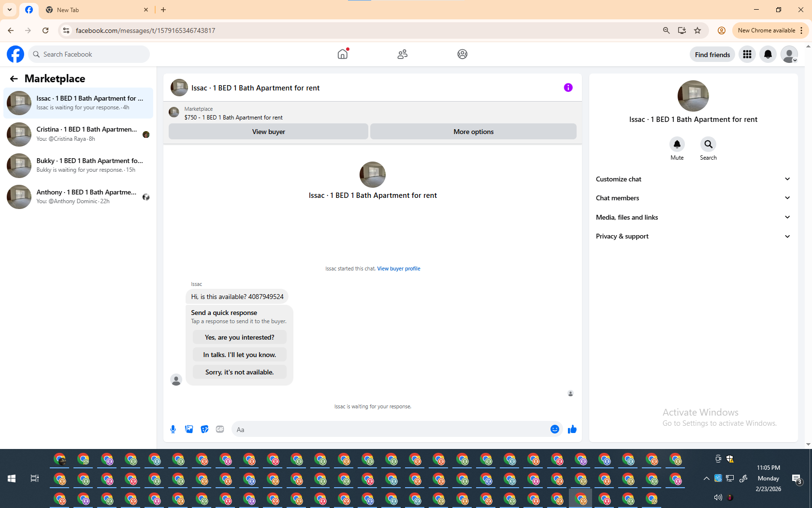Open Bukky conversation in Marketplace list
This screenshot has width=812, height=508.
click(78, 165)
